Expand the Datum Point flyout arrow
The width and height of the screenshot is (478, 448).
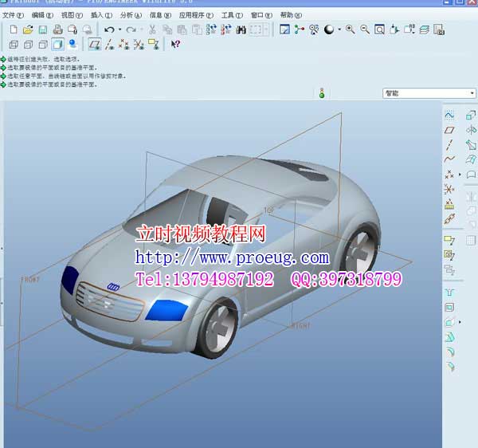coord(460,175)
